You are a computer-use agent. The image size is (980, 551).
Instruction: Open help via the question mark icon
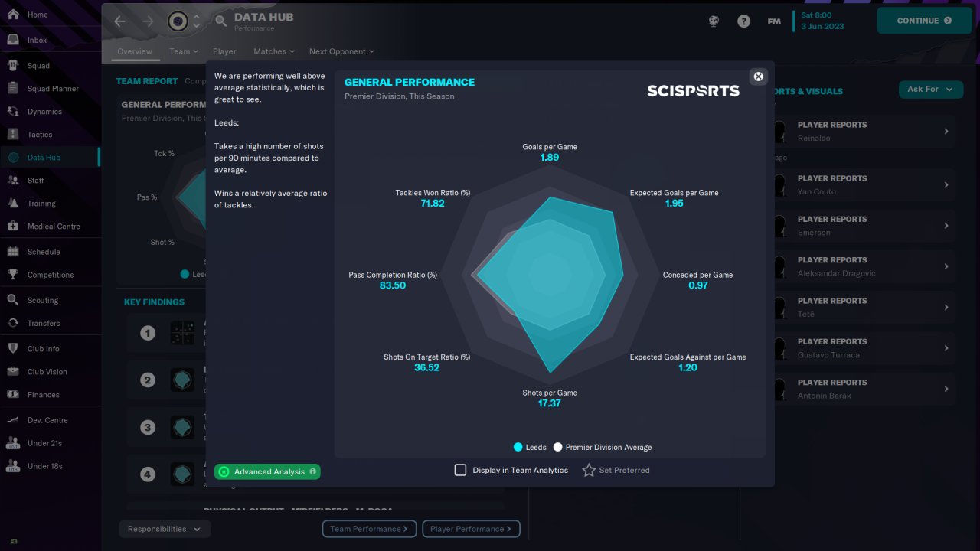coord(743,21)
